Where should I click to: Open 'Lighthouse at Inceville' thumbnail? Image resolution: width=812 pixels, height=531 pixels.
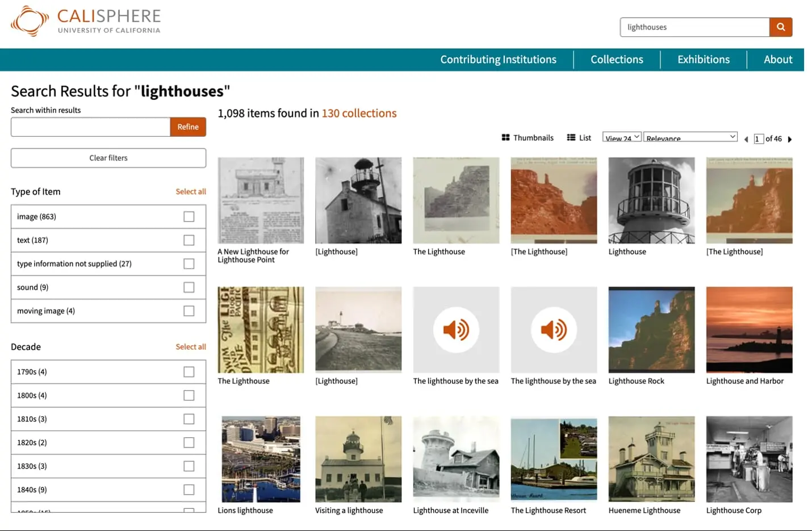coord(456,459)
